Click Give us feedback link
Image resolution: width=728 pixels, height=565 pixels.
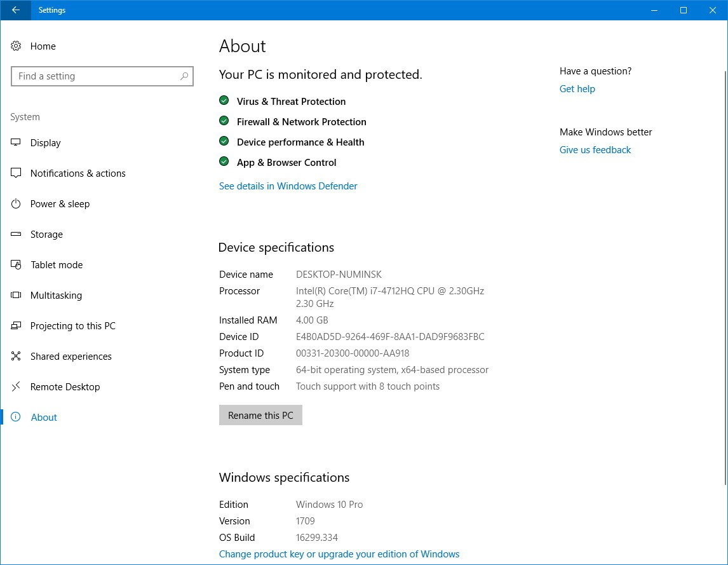[x=595, y=149]
